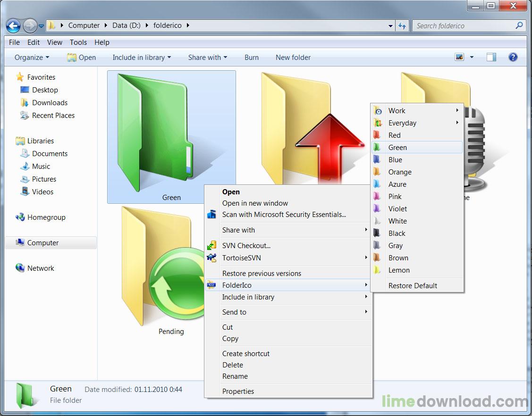Click the Help question mark icon
Viewport: 532px width, 416px height.
point(513,57)
